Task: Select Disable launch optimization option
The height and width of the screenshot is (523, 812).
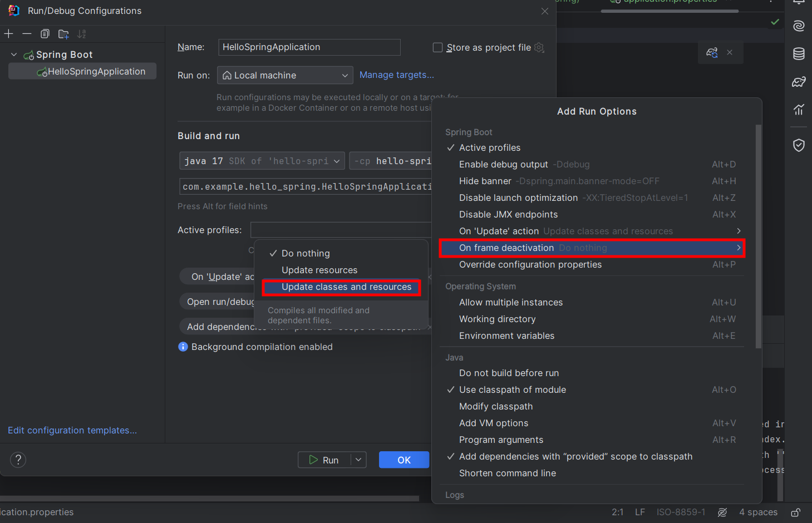Action: 592,198
